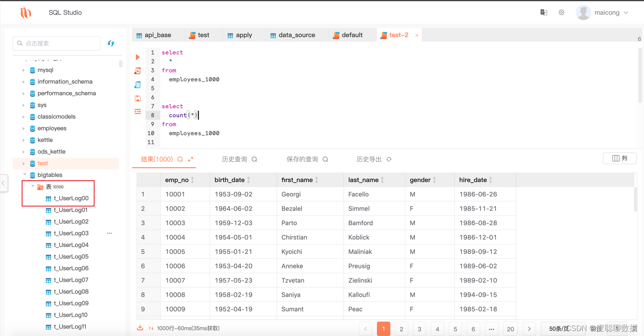
Task: Open the 保存的查询 tab
Action: [302, 159]
